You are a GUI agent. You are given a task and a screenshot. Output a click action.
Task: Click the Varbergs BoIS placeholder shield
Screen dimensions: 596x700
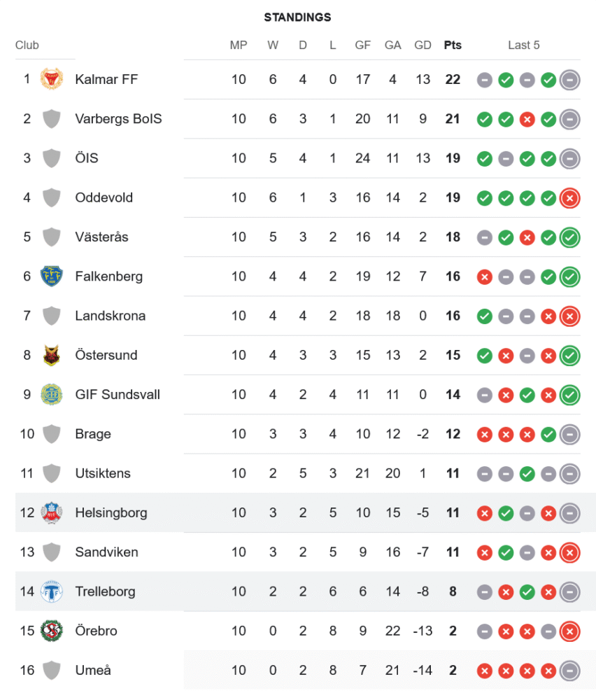click(51, 119)
